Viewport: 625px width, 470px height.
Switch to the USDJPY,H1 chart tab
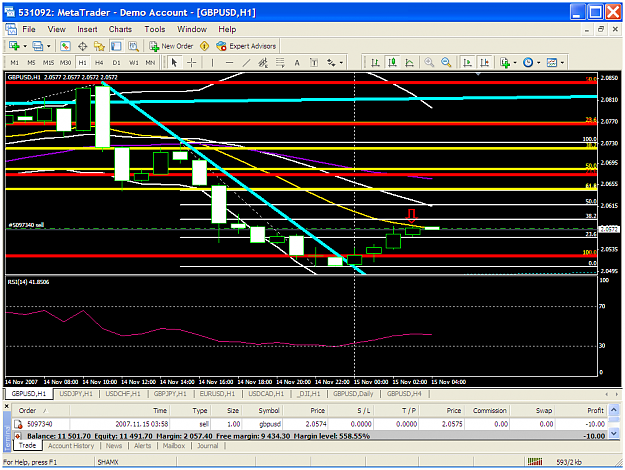click(x=76, y=394)
